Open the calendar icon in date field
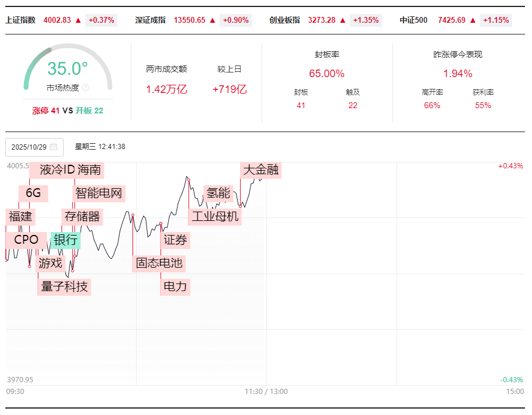 (x=53, y=147)
